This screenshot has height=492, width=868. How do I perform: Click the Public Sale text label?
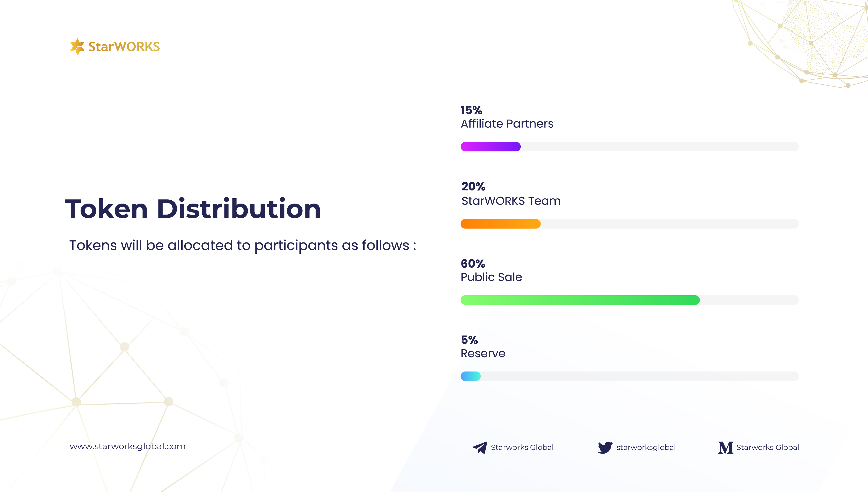(491, 277)
